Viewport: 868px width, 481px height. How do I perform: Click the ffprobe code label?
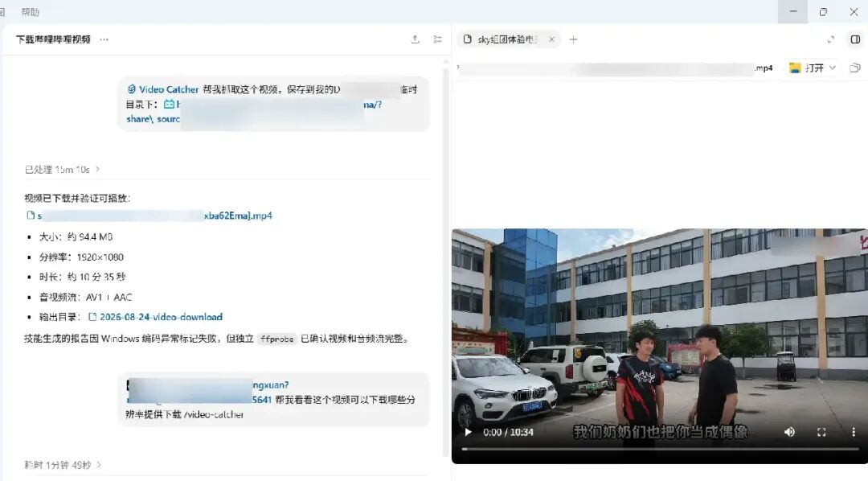pyautogui.click(x=276, y=339)
